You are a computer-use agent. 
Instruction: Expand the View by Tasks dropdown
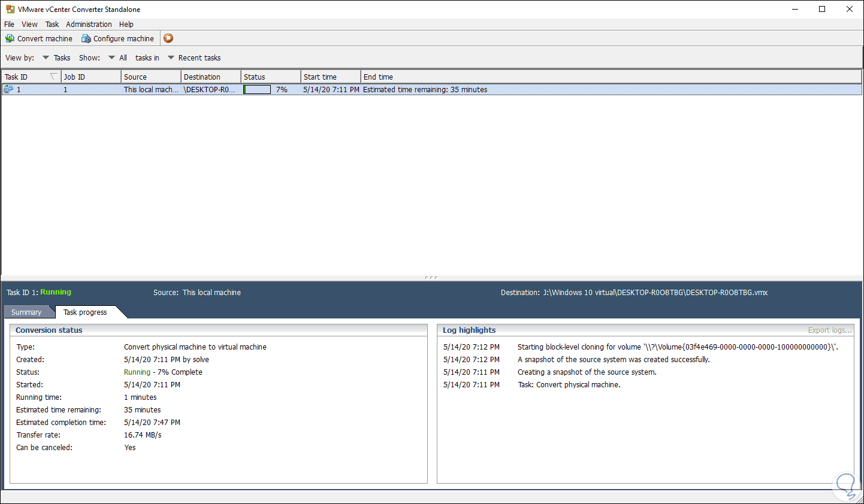[x=56, y=58]
